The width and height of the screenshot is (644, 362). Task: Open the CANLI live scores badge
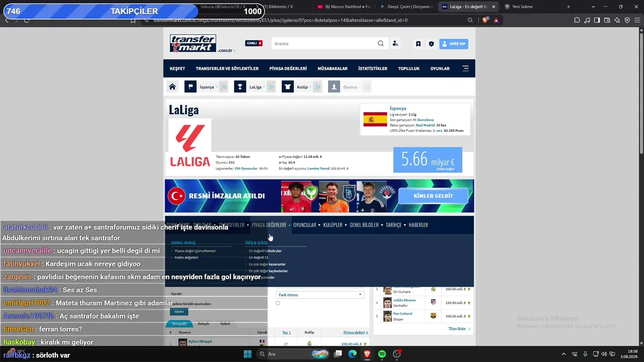coord(254,43)
